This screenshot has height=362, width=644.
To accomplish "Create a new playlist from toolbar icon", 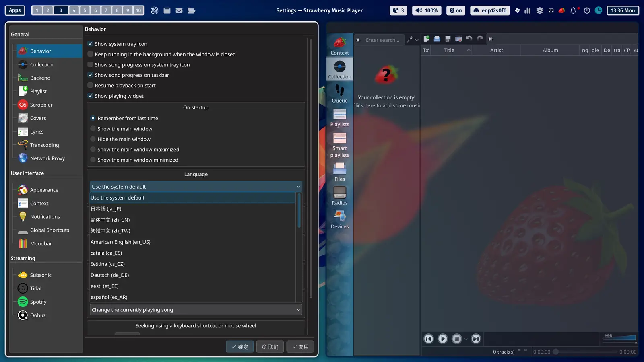I will pyautogui.click(x=426, y=39).
